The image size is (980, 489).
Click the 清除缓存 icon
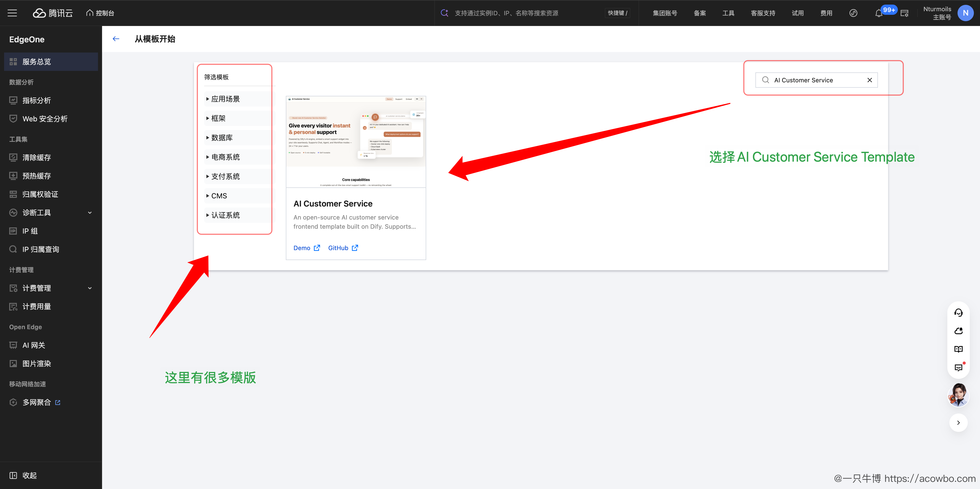tap(13, 157)
